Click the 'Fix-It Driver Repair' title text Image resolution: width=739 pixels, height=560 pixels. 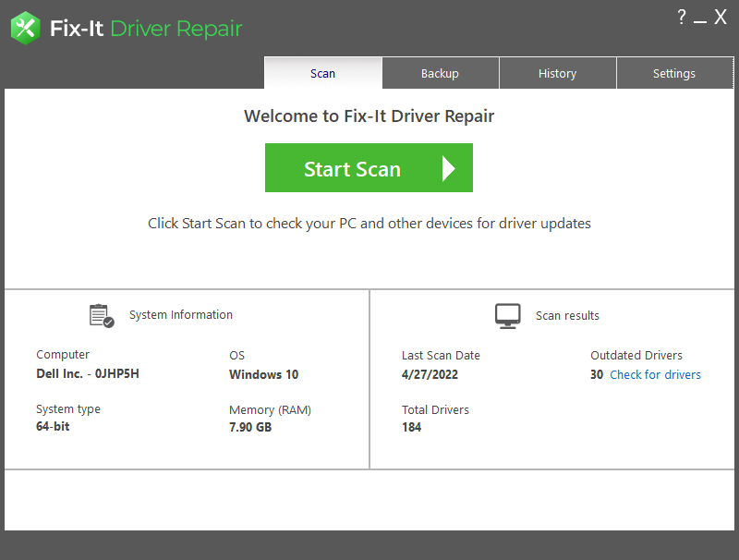[x=146, y=29]
